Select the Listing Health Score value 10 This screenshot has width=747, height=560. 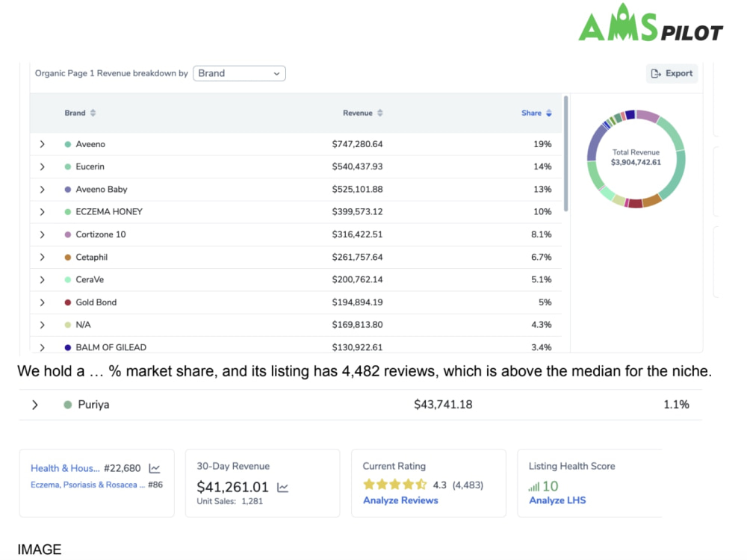click(x=551, y=486)
